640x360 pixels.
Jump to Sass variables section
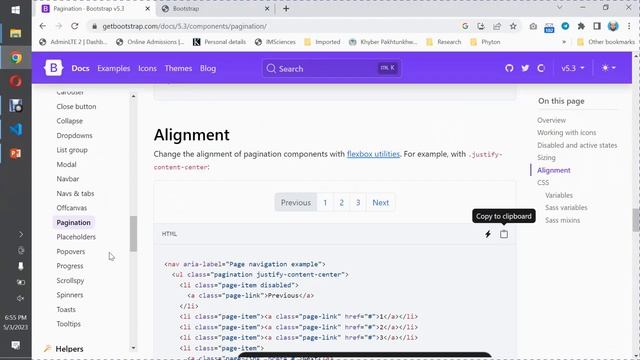click(x=566, y=207)
